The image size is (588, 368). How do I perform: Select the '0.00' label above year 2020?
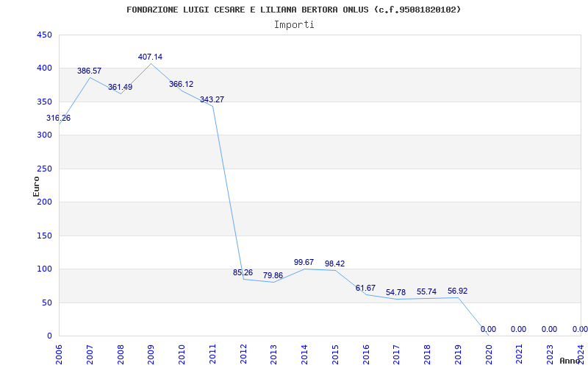(488, 329)
